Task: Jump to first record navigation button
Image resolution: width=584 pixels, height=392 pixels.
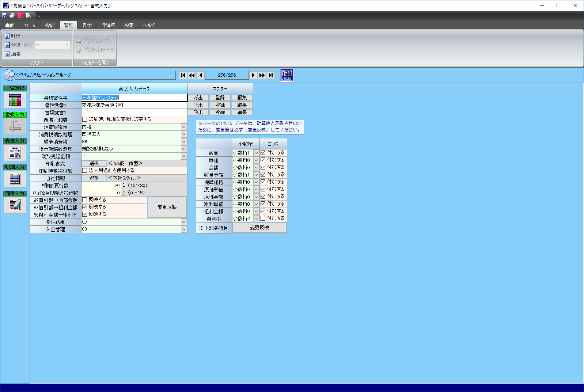Action: [183, 75]
